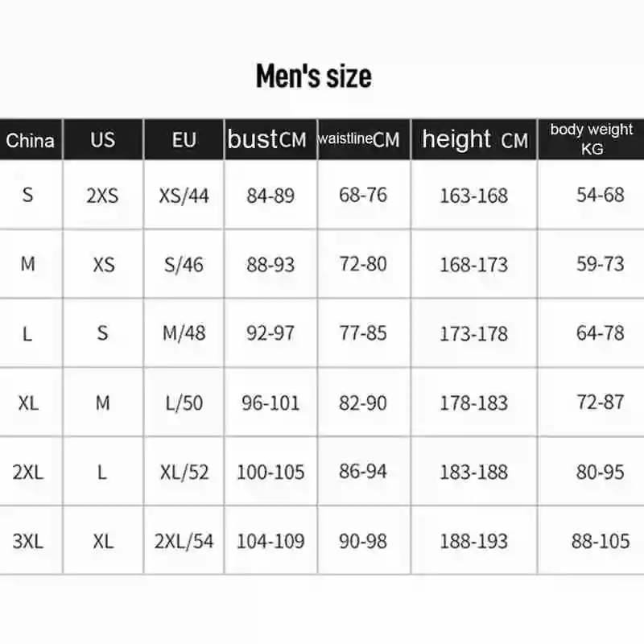Select the China column header
Viewport: 644px width, 644px height.
31,140
